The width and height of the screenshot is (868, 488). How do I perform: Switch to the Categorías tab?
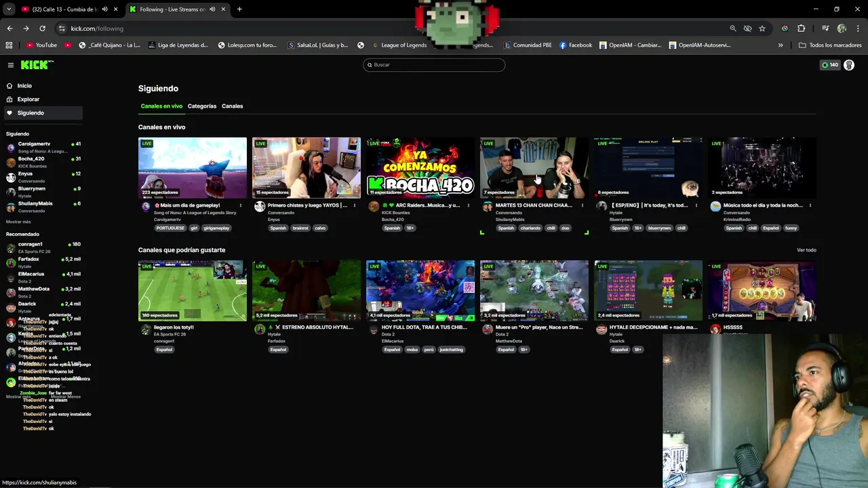click(x=202, y=106)
